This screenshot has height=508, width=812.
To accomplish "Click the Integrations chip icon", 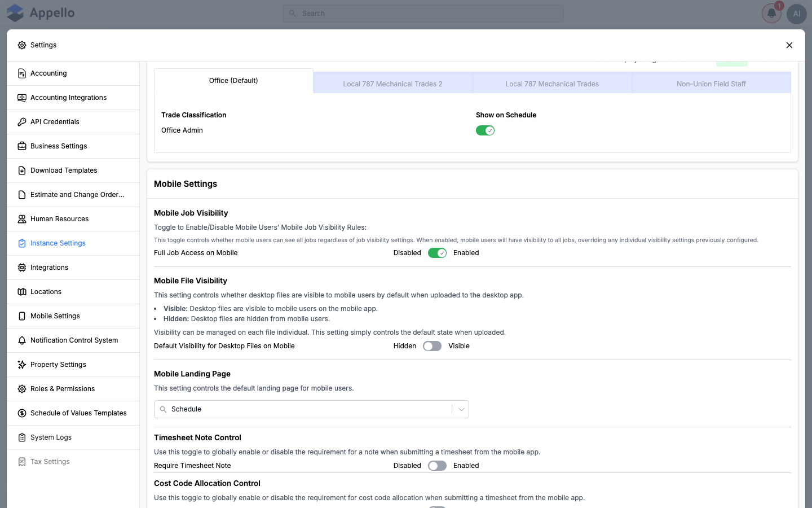I will [x=22, y=268].
